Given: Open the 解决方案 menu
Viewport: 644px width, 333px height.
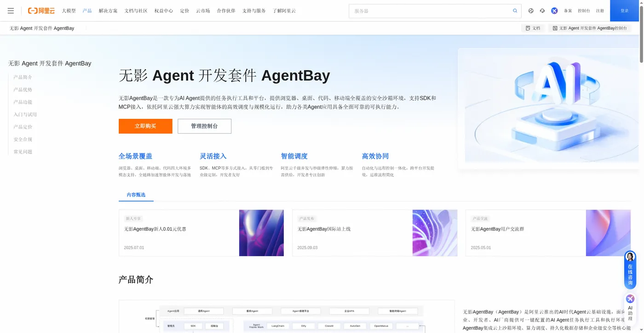Looking at the screenshot, I should (108, 11).
